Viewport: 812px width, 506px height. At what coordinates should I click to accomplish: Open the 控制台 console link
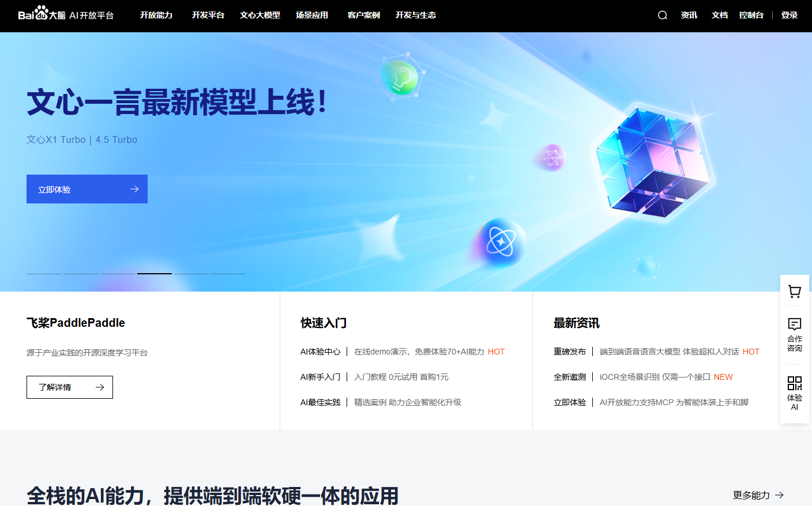pos(751,15)
